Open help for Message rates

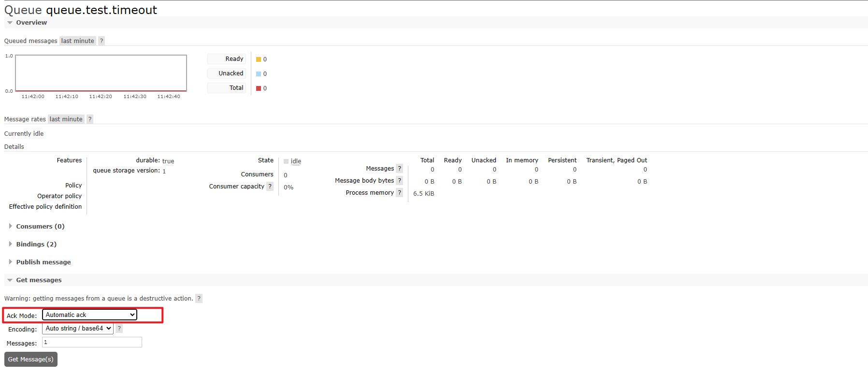(90, 119)
